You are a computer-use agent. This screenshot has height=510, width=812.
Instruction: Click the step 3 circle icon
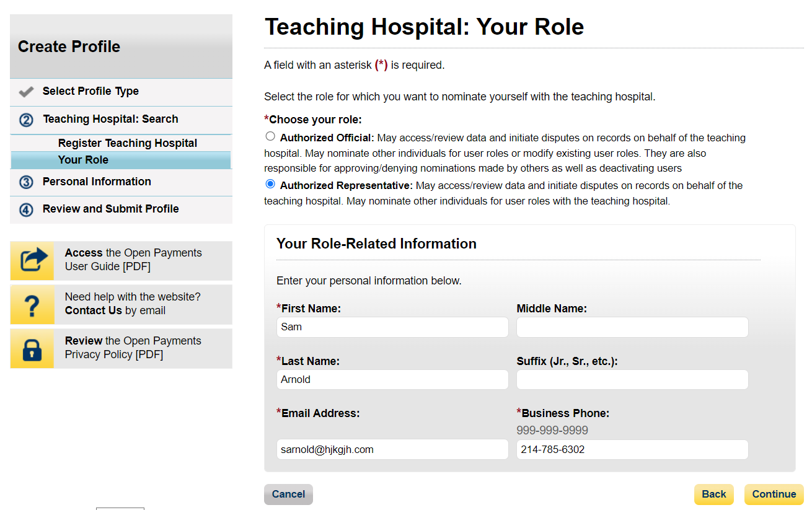pos(26,182)
